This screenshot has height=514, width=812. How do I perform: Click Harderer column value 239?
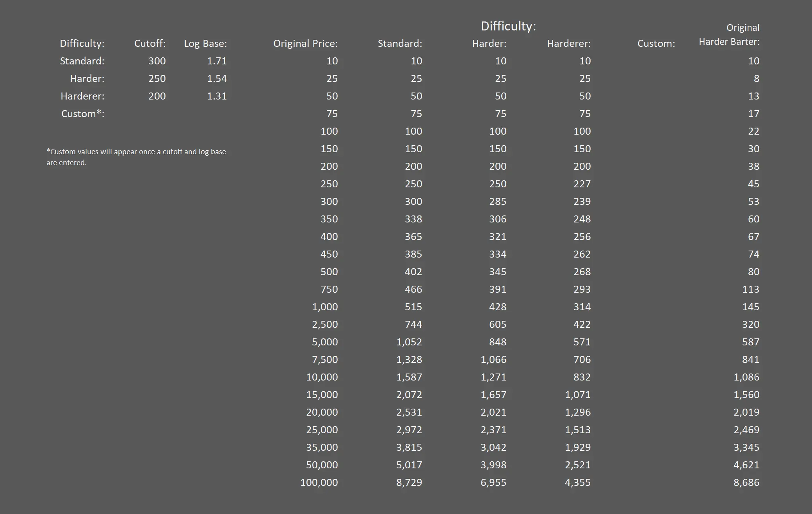(x=582, y=201)
